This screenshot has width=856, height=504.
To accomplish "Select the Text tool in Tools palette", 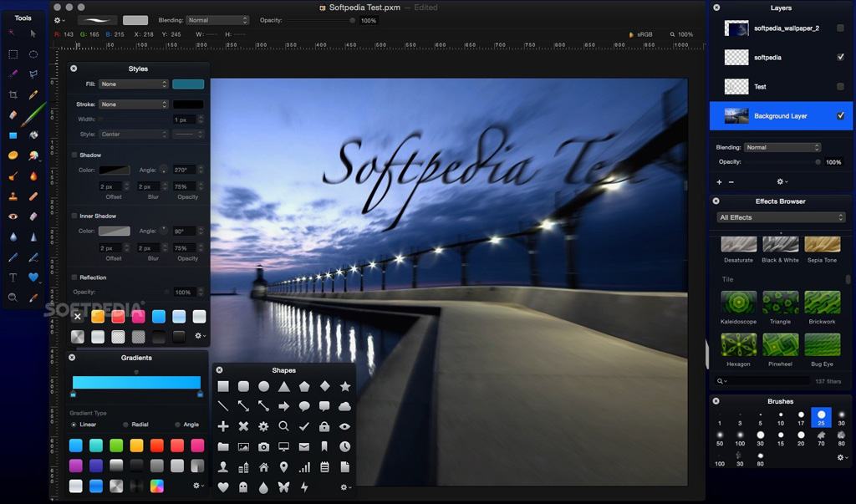I will (x=13, y=277).
